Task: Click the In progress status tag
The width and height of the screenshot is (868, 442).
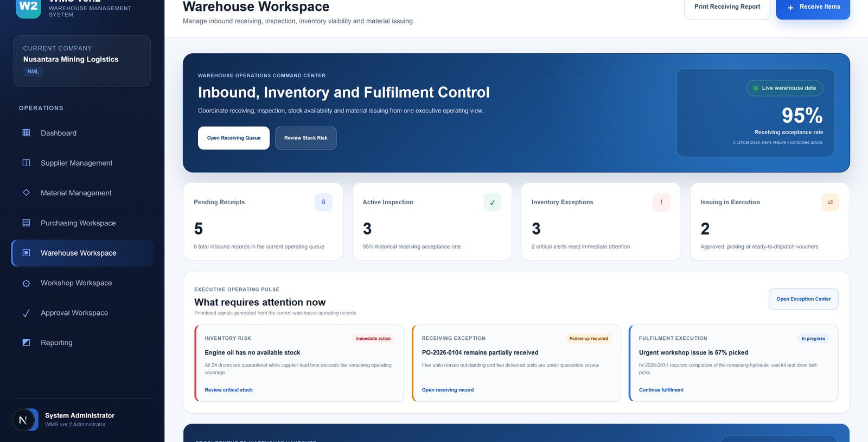Action: tap(813, 338)
